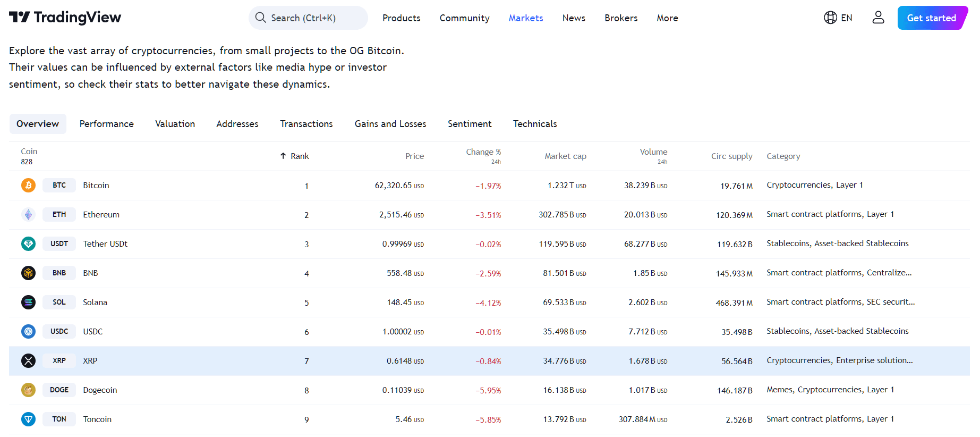Click Solana change −4.12%
The image size is (980, 437).
(488, 302)
